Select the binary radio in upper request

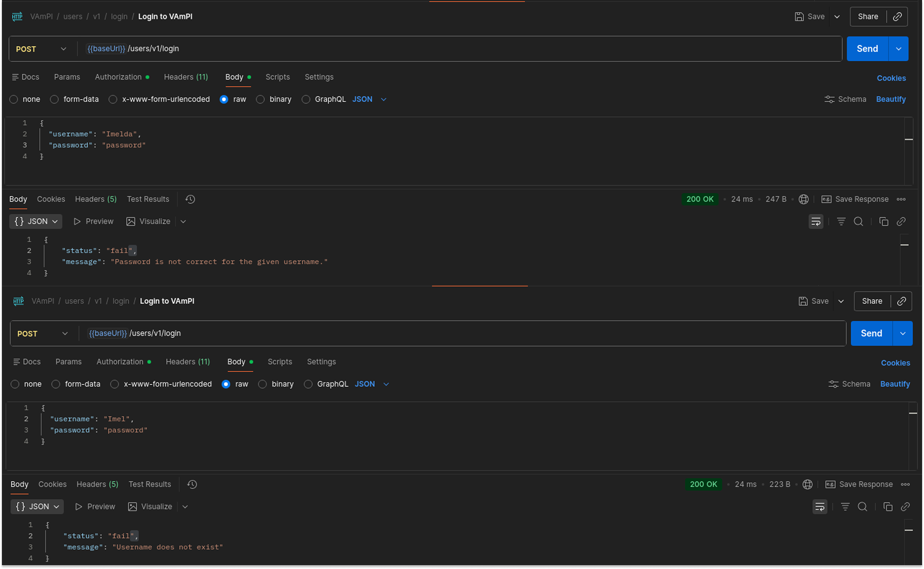pos(260,100)
